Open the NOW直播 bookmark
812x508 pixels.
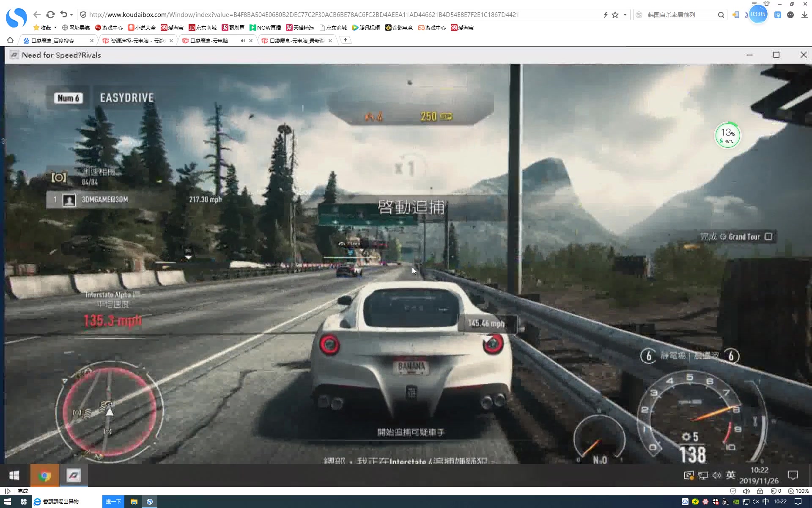(265, 28)
